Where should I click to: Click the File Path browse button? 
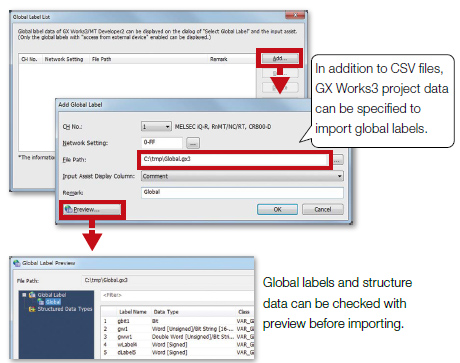click(x=338, y=160)
